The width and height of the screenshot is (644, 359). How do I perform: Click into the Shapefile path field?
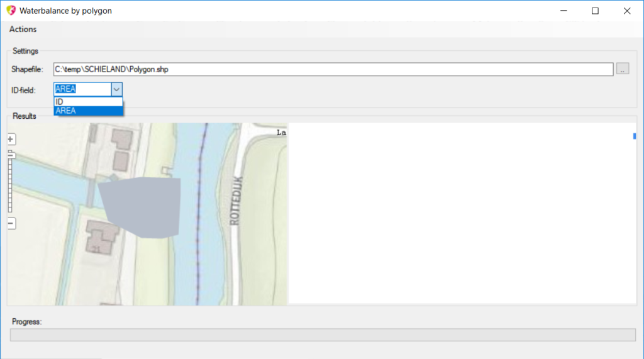click(333, 69)
